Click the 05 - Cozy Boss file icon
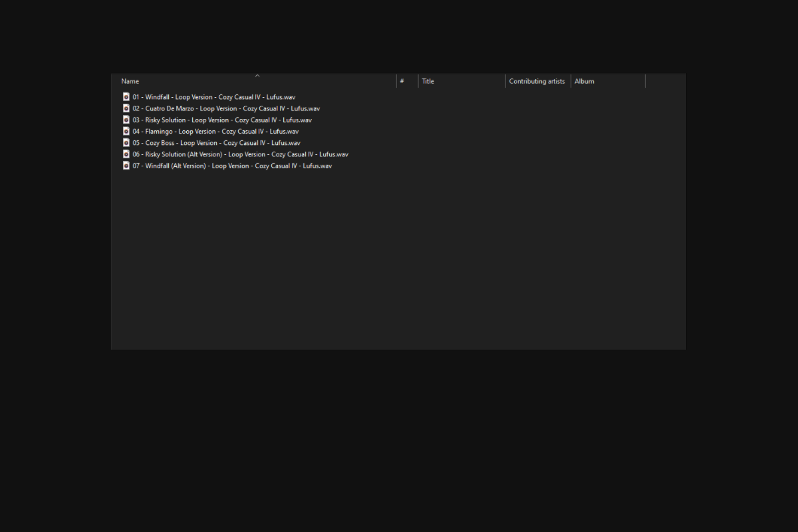Screen dimensions: 798x532 (126, 142)
